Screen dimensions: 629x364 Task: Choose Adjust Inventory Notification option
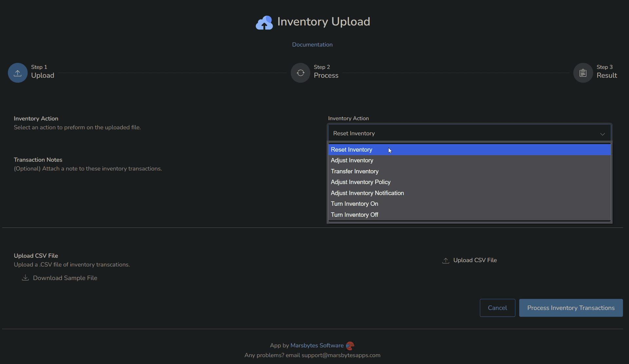pos(367,193)
